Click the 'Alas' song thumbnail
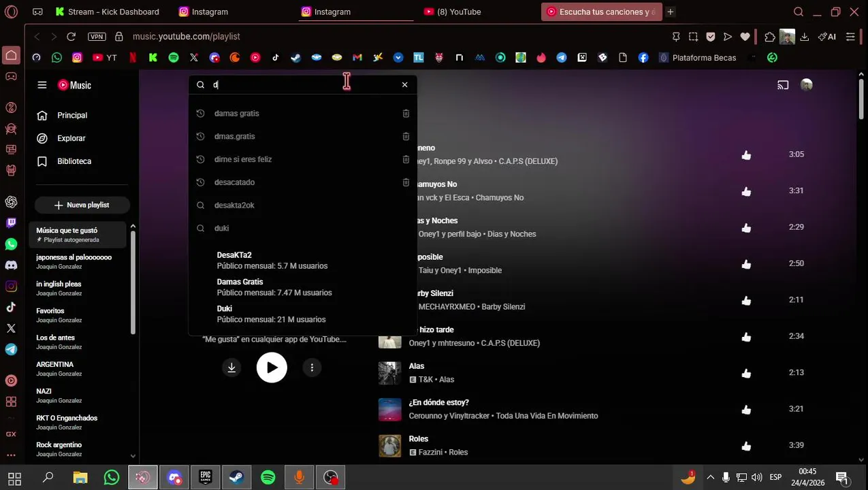The image size is (868, 490). tap(390, 373)
